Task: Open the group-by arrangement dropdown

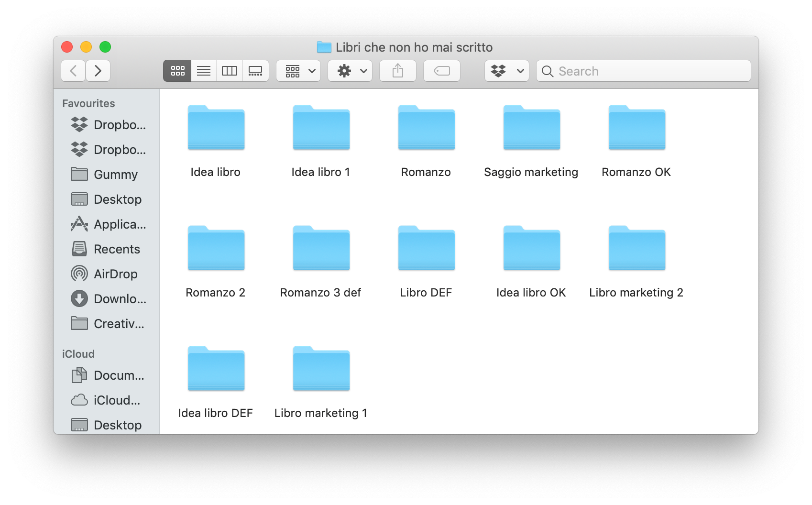Action: click(298, 71)
